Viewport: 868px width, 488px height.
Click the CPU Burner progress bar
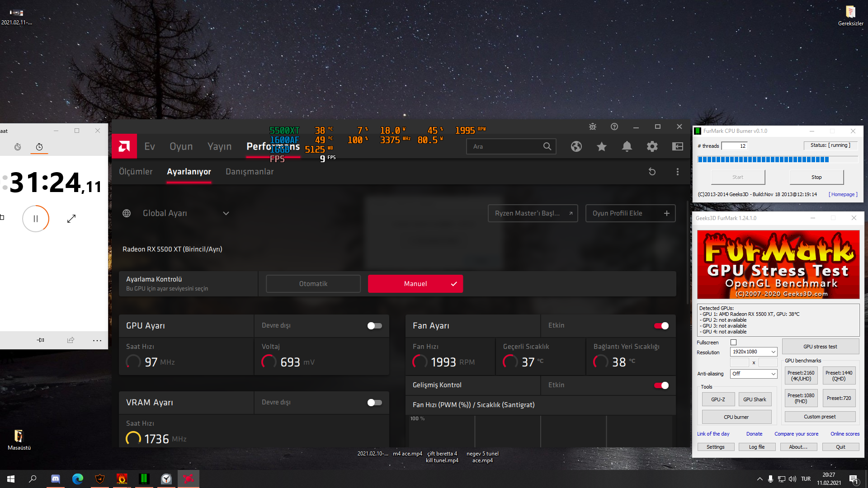tap(777, 160)
